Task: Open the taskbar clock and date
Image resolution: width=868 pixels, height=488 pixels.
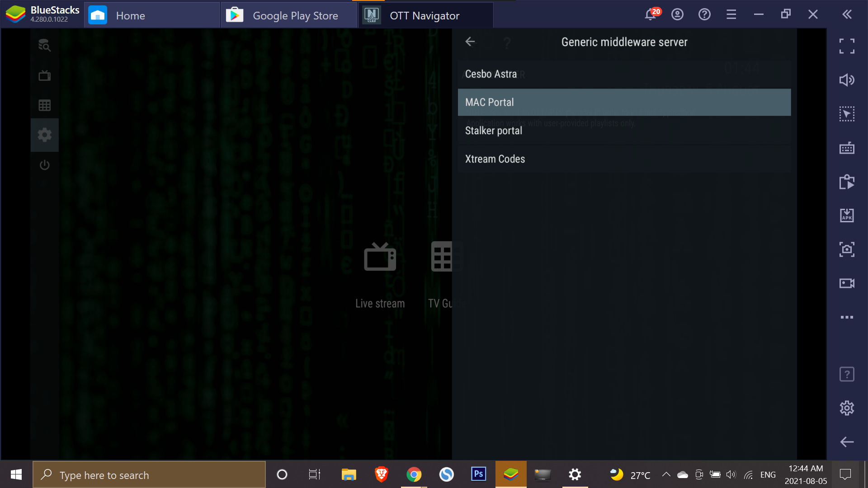Action: [x=806, y=474]
